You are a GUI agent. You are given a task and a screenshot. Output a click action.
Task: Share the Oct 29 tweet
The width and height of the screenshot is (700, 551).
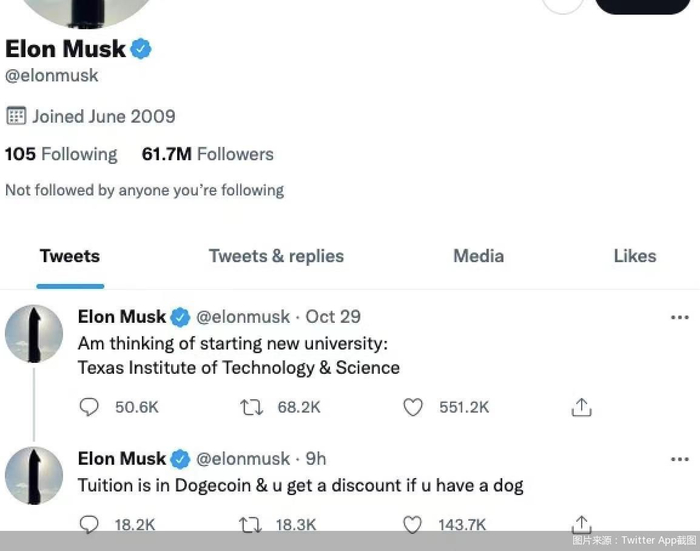click(582, 407)
